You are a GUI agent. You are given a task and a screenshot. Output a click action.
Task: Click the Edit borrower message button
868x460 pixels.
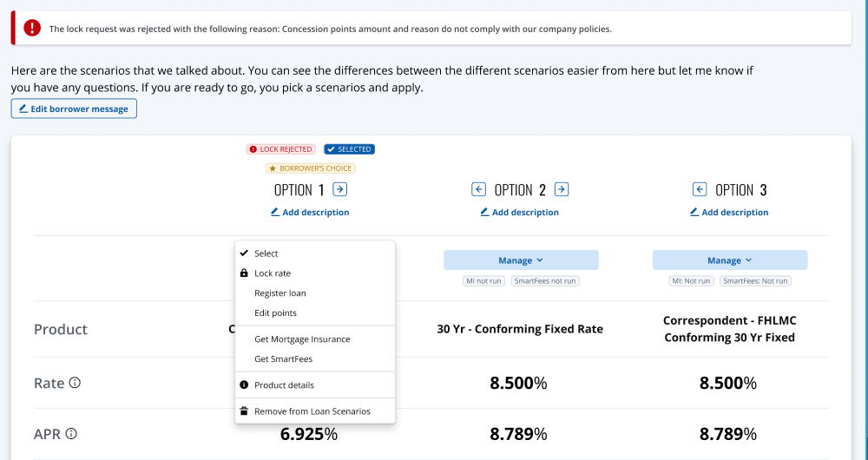click(74, 108)
